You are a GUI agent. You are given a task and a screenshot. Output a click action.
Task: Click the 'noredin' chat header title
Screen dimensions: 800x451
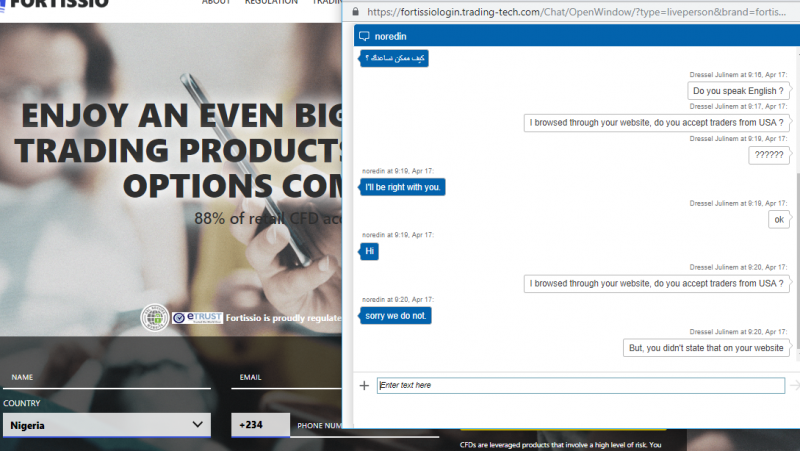pyautogui.click(x=390, y=36)
